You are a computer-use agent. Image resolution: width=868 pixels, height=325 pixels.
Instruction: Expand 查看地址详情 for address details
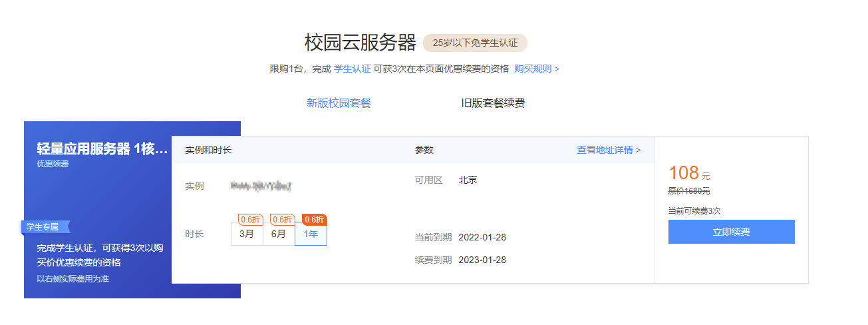click(x=608, y=150)
